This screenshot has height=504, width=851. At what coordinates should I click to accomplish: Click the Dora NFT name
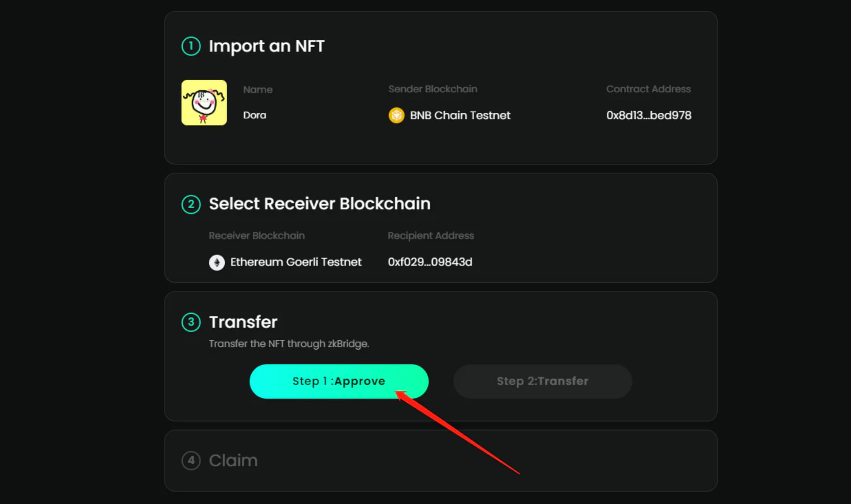point(255,115)
